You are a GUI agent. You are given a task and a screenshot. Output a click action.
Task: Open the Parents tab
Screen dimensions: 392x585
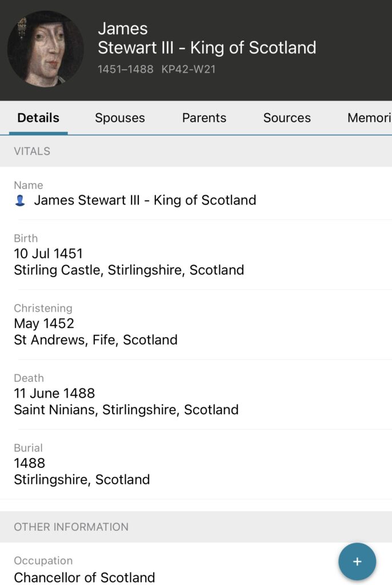[204, 118]
